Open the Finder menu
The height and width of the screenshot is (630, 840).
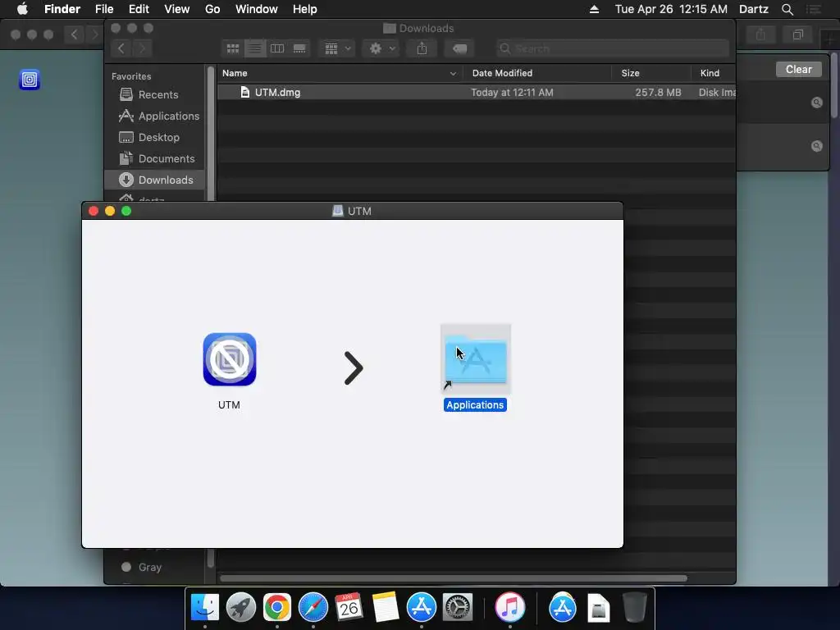click(x=62, y=9)
